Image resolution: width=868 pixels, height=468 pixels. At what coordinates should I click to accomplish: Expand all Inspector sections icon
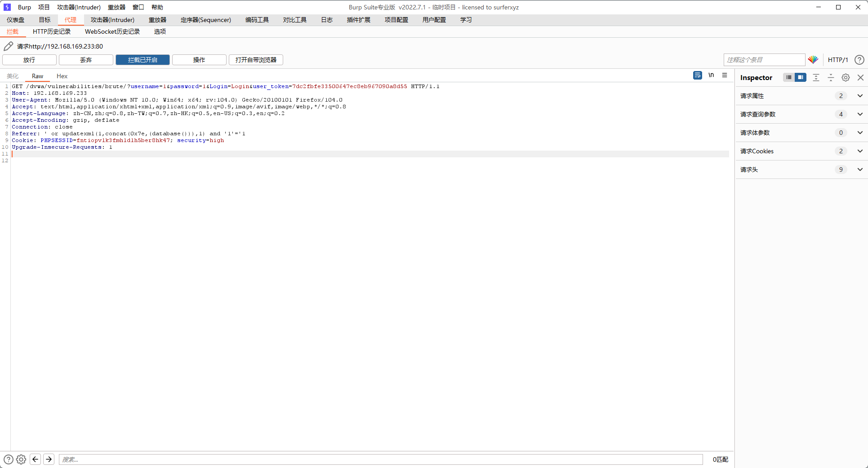coord(816,77)
